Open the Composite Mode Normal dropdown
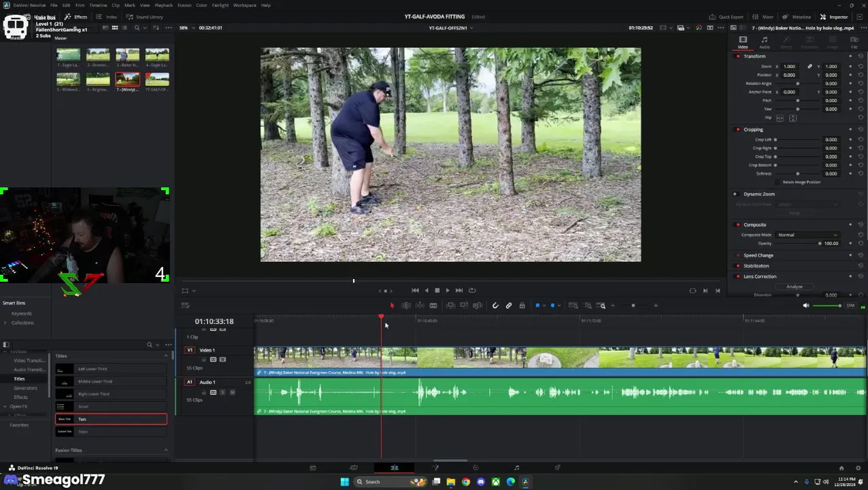868x490 pixels. pos(807,235)
